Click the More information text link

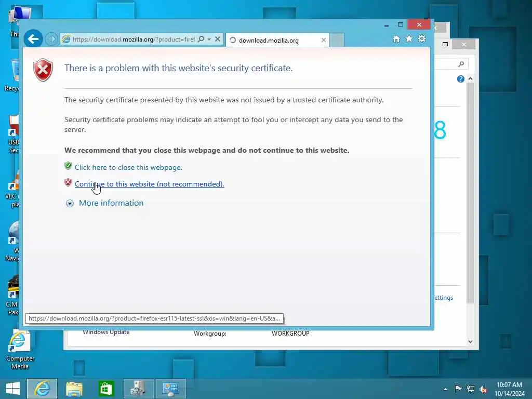tap(111, 203)
